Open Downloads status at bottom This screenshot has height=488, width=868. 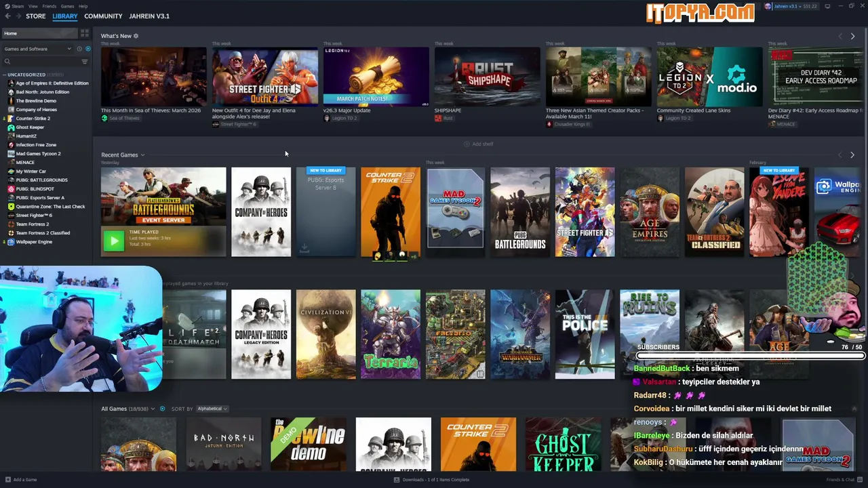[x=431, y=480]
